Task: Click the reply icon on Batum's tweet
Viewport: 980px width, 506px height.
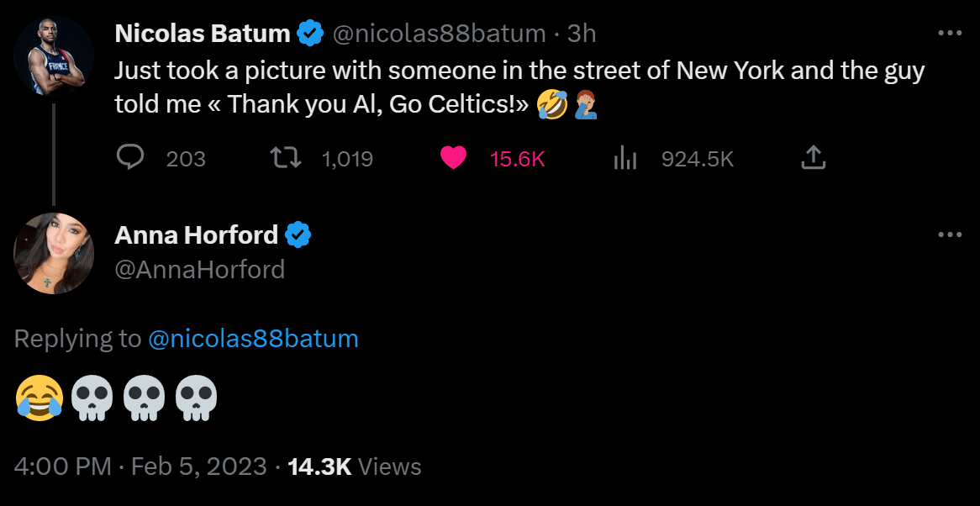Action: [x=130, y=158]
